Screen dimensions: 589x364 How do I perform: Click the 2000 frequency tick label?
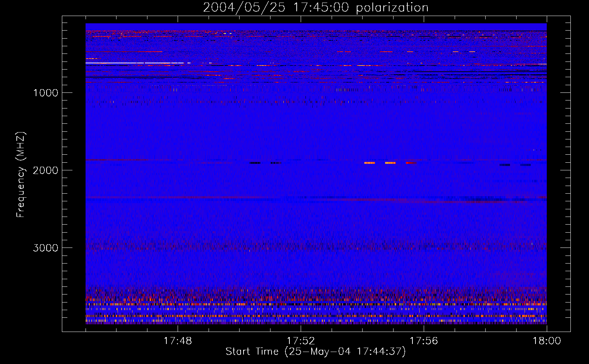[x=46, y=170]
